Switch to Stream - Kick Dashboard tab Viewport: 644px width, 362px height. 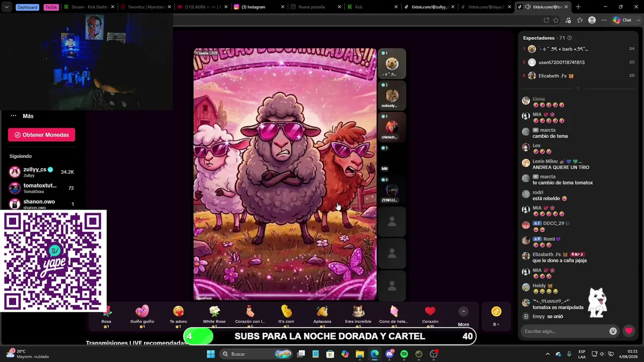(x=89, y=7)
